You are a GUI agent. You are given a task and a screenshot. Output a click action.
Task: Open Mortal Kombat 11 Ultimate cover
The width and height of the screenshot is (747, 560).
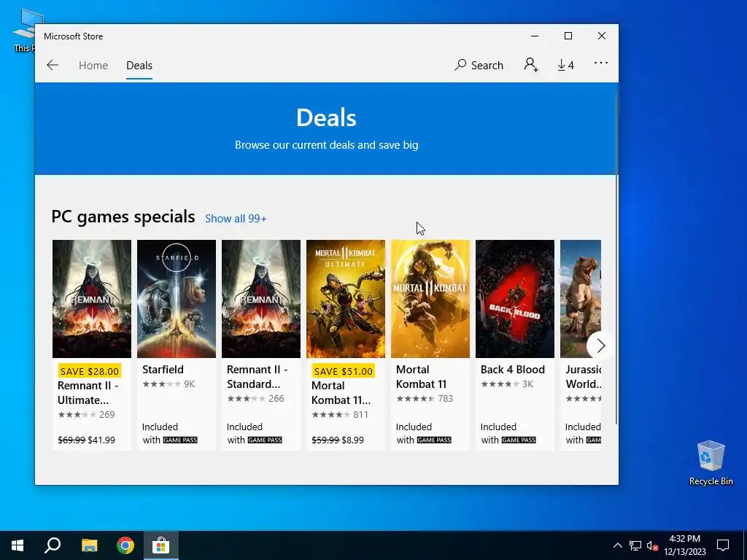coord(346,298)
